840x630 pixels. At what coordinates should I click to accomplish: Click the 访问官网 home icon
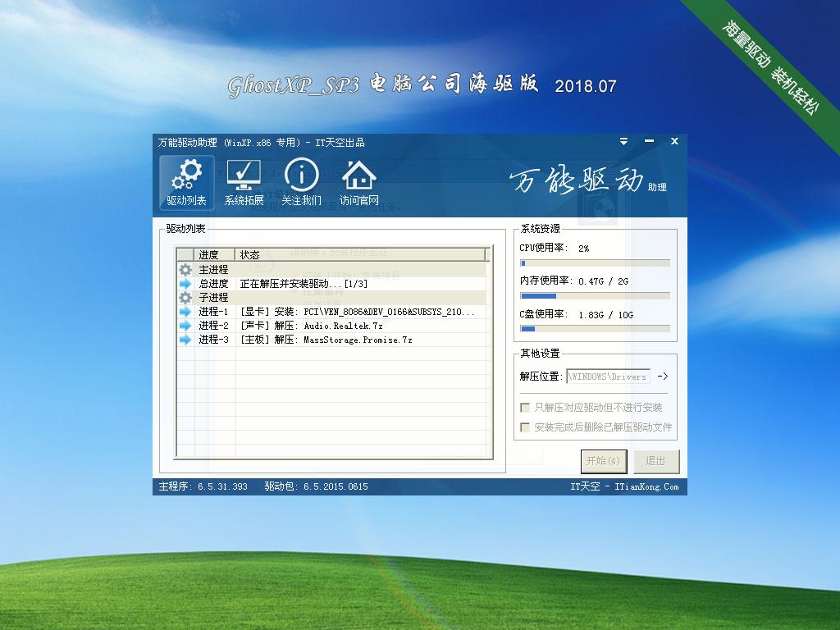tap(358, 174)
